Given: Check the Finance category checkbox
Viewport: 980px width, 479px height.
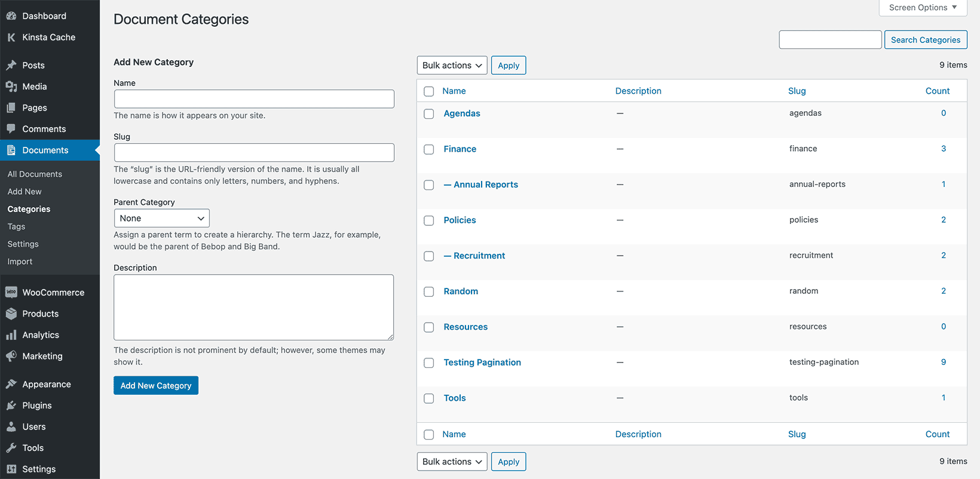Looking at the screenshot, I should tap(428, 149).
